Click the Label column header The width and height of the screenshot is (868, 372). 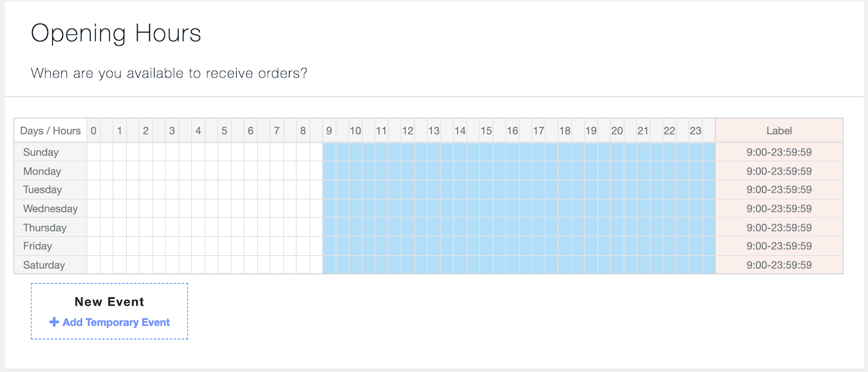779,130
